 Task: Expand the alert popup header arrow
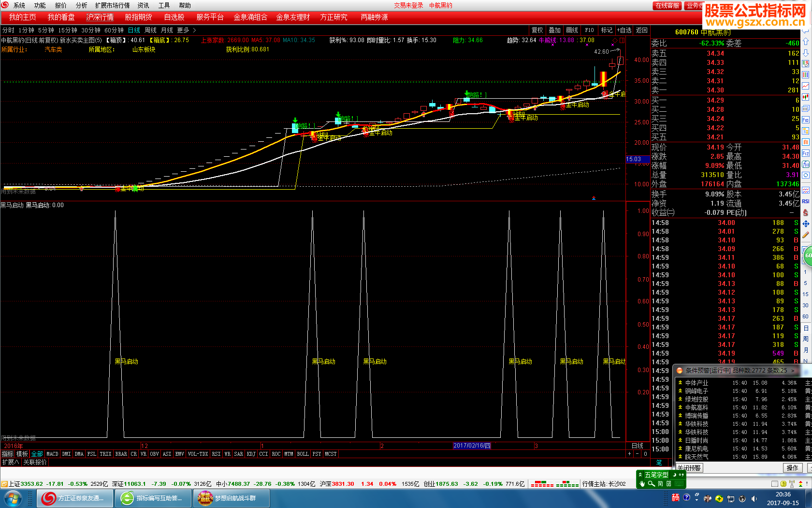[x=793, y=371]
